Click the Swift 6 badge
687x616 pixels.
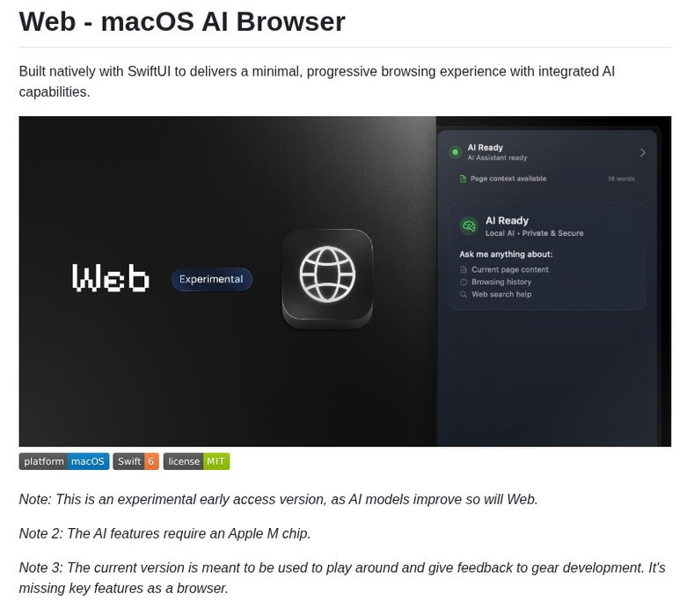135,461
